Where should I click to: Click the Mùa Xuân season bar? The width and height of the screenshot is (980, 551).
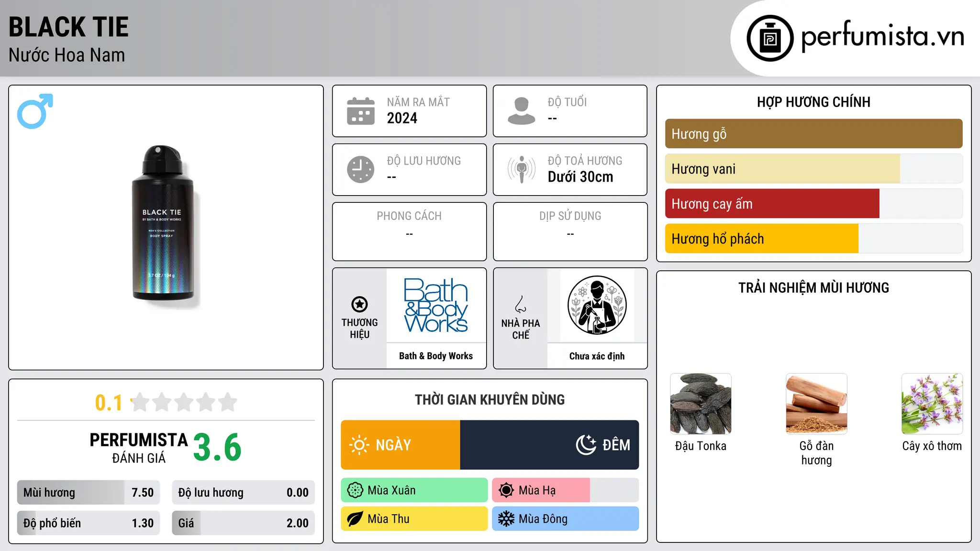pyautogui.click(x=414, y=490)
